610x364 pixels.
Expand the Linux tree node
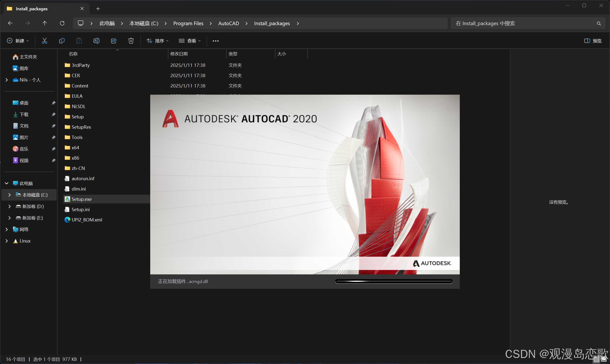[x=7, y=241]
